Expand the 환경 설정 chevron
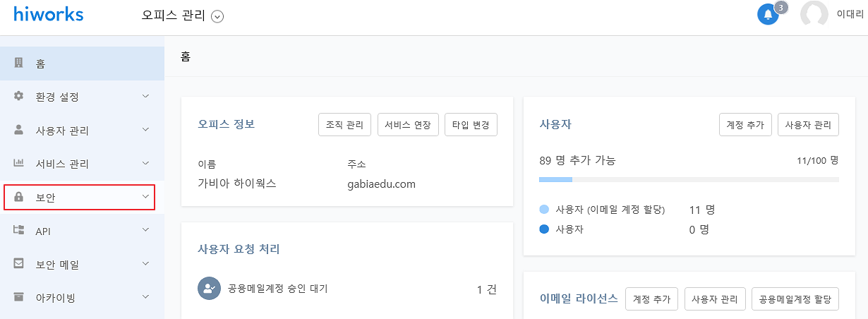The image size is (868, 319). [x=145, y=96]
